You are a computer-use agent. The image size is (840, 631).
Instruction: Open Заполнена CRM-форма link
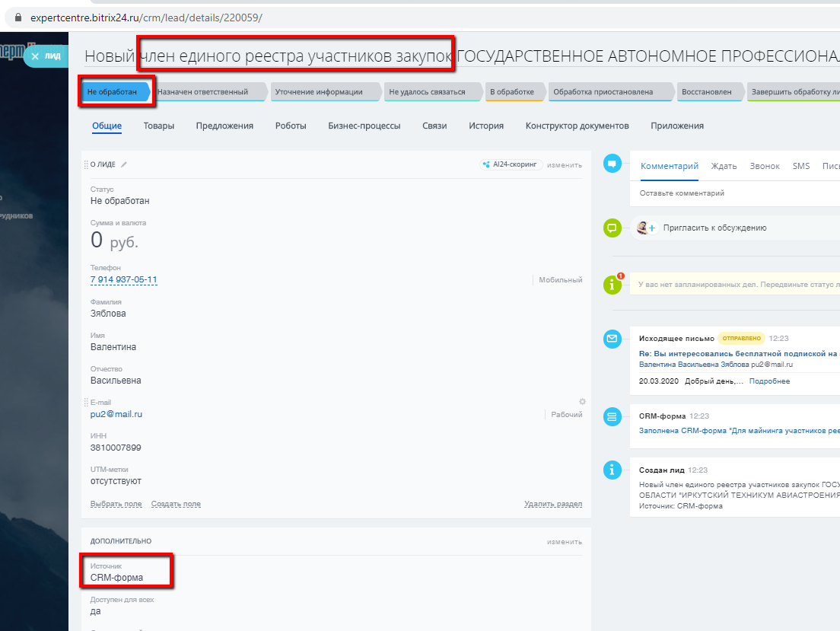point(740,431)
